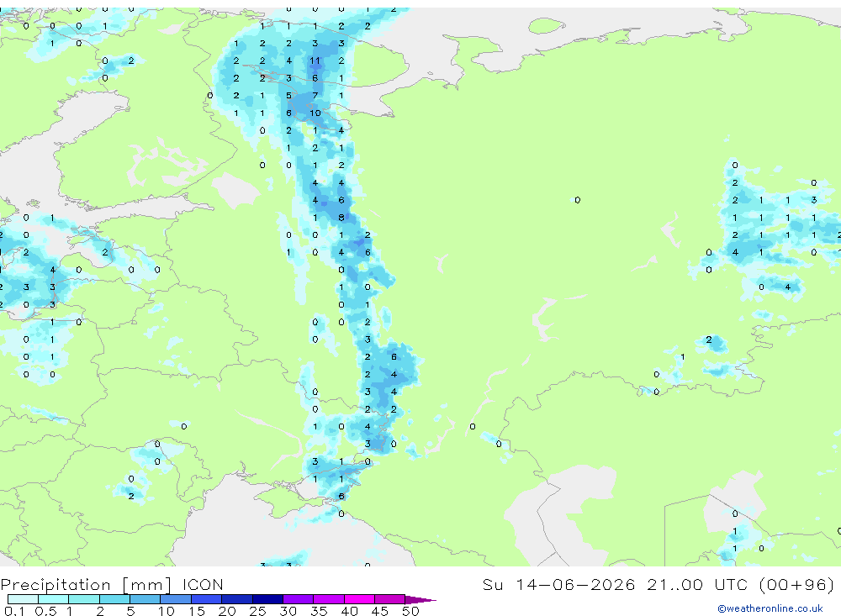Screen dimensions: 841x616
Task: Click the above-50 mm legend arrow tip
Action: (420, 600)
